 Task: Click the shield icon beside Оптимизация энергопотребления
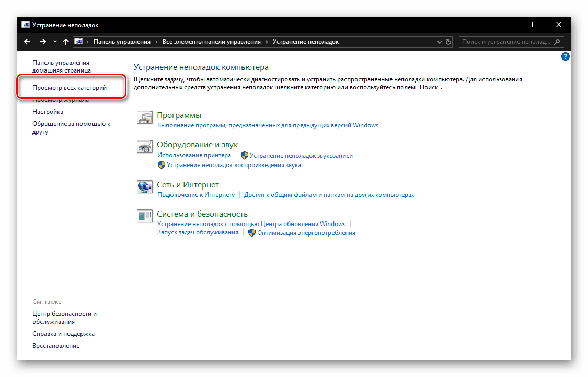252,233
